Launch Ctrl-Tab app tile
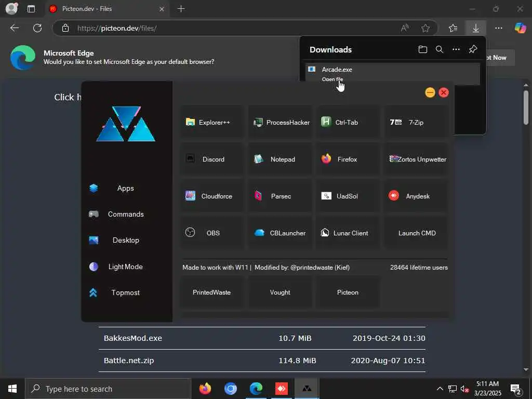532x399 pixels. (348, 123)
